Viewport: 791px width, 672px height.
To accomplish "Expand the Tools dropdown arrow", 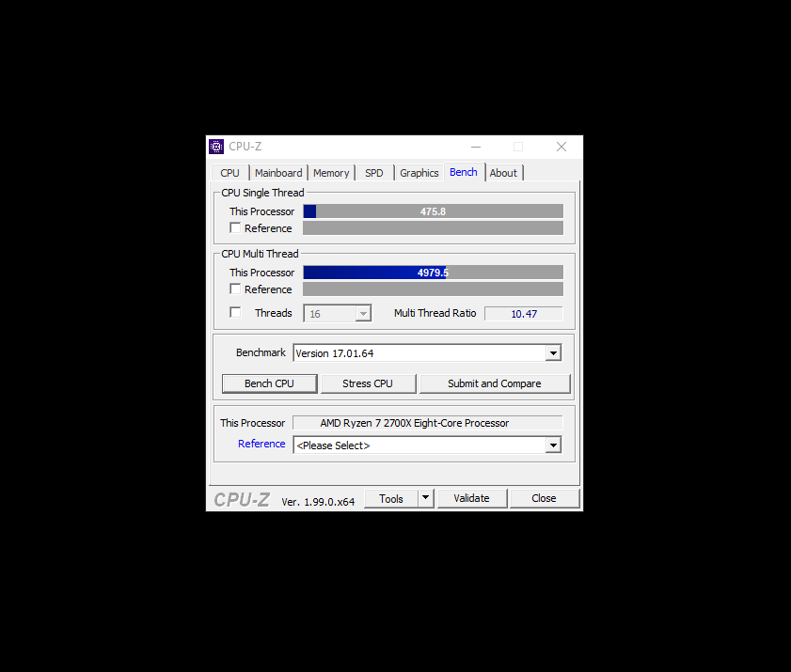I will pyautogui.click(x=426, y=498).
